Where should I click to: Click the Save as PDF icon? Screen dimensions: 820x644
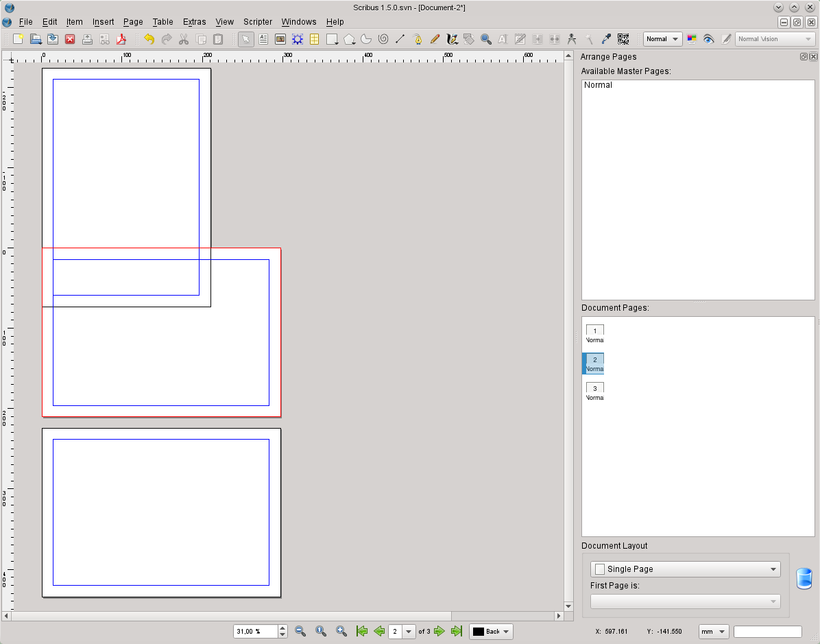(121, 39)
